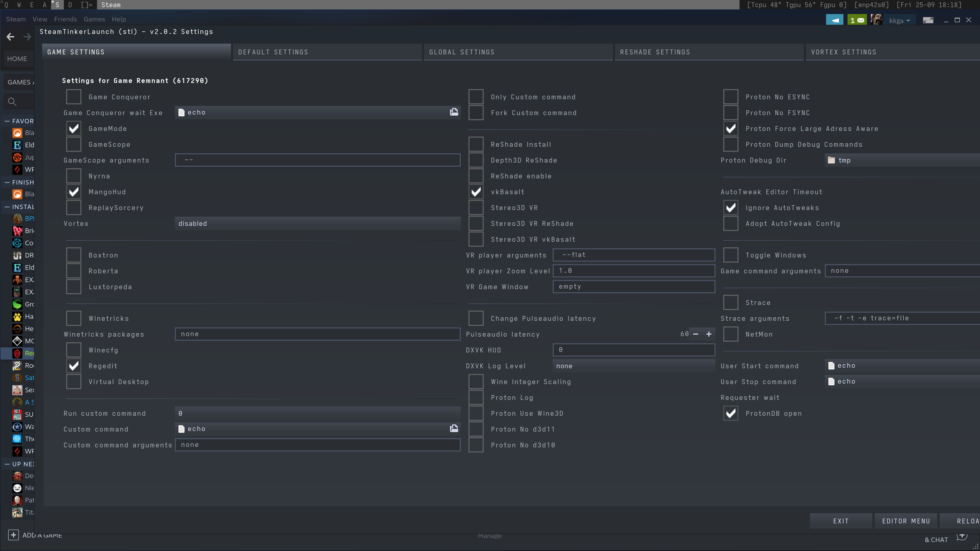
Task: Click the paste icon beside Custom command
Action: click(x=454, y=428)
